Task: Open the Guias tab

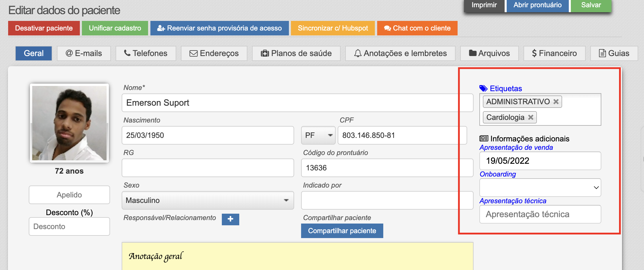Action: (614, 53)
